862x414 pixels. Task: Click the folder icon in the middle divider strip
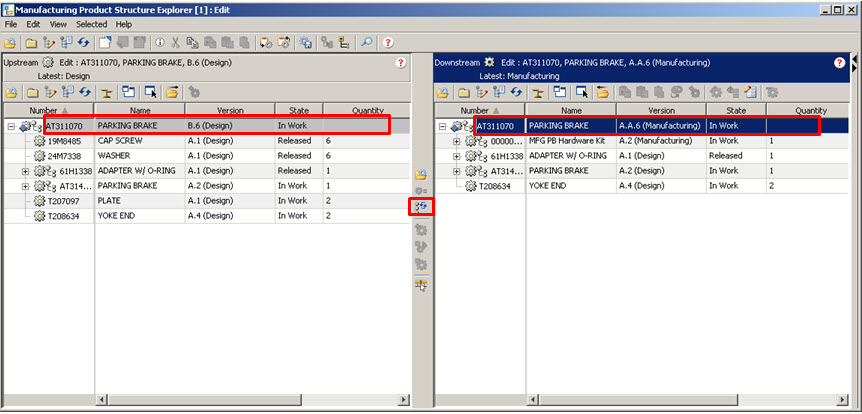point(421,175)
